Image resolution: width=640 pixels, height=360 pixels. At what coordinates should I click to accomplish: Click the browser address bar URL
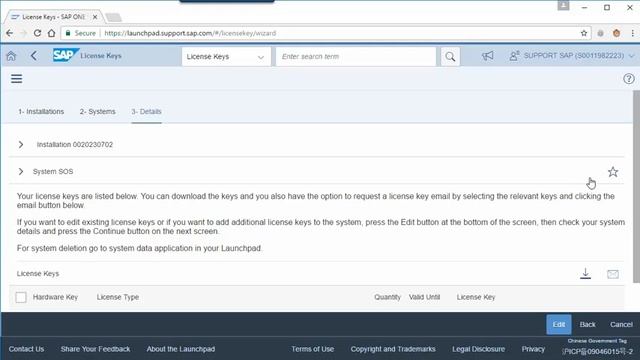point(190,33)
